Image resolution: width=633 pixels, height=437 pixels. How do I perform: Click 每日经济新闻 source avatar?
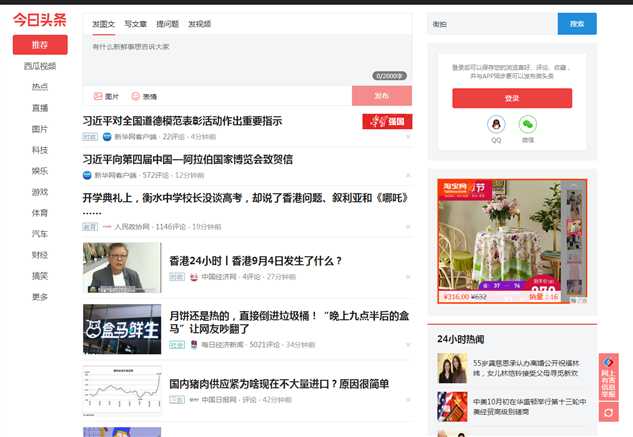point(194,345)
